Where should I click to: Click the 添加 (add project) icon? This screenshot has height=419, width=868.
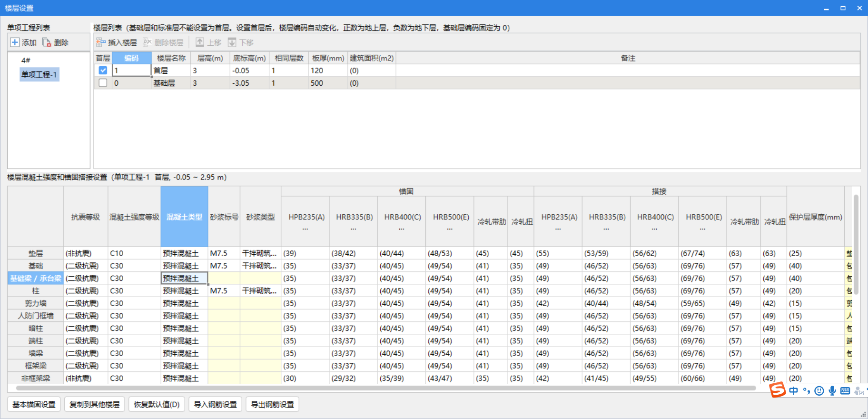tap(15, 42)
